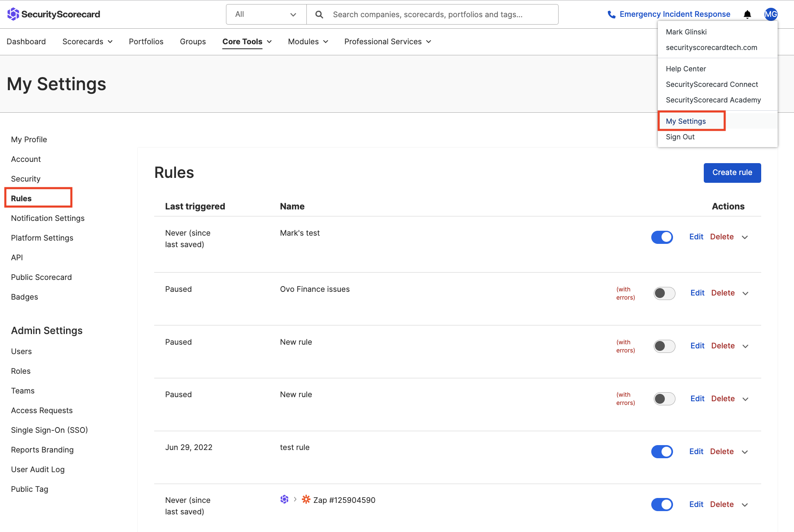Expand the Core Tools menu
The image size is (794, 532).
[247, 41]
